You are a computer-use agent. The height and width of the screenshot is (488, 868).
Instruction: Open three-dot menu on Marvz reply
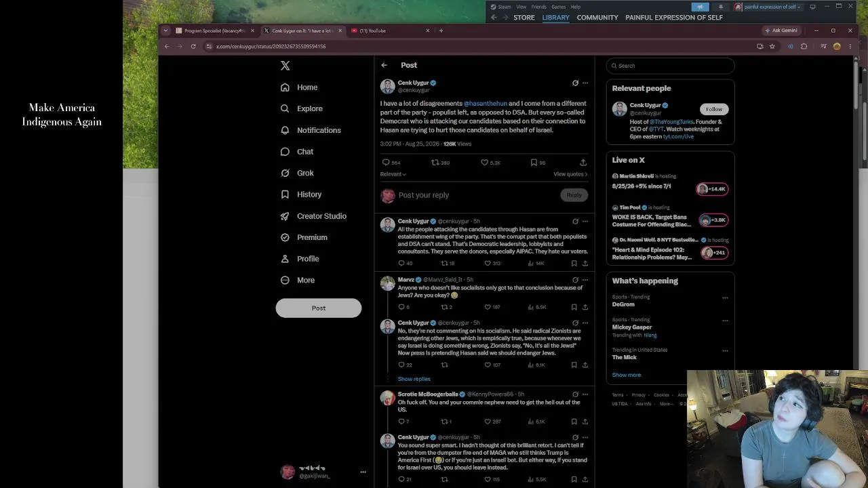(585, 279)
